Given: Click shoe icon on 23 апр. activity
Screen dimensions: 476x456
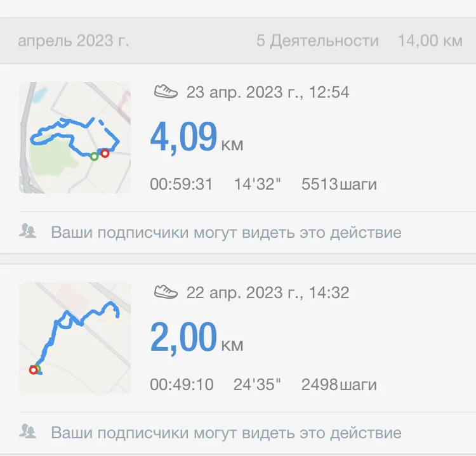Looking at the screenshot, I should 166,92.
